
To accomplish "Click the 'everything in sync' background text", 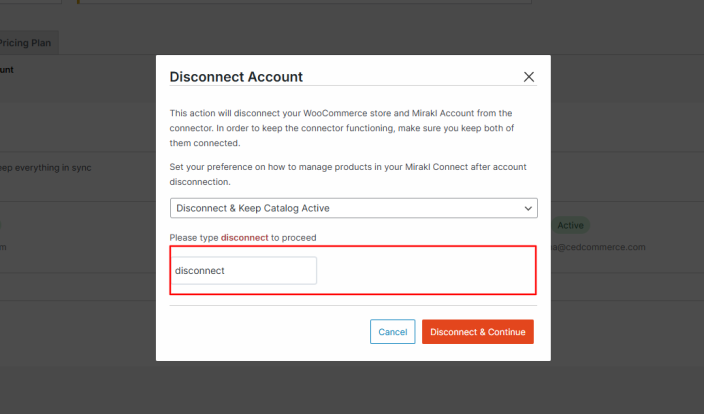I will (x=48, y=167).
